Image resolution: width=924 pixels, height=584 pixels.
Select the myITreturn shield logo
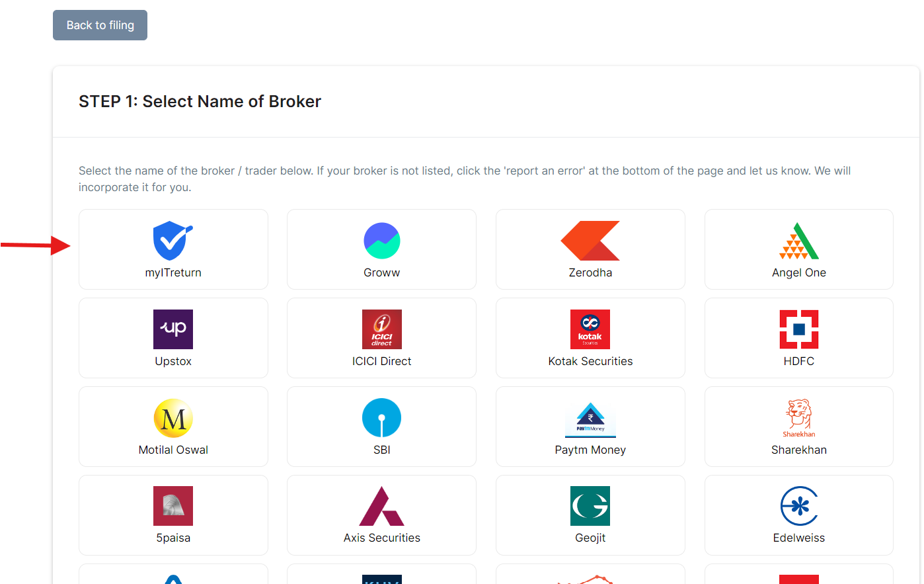[173, 241]
